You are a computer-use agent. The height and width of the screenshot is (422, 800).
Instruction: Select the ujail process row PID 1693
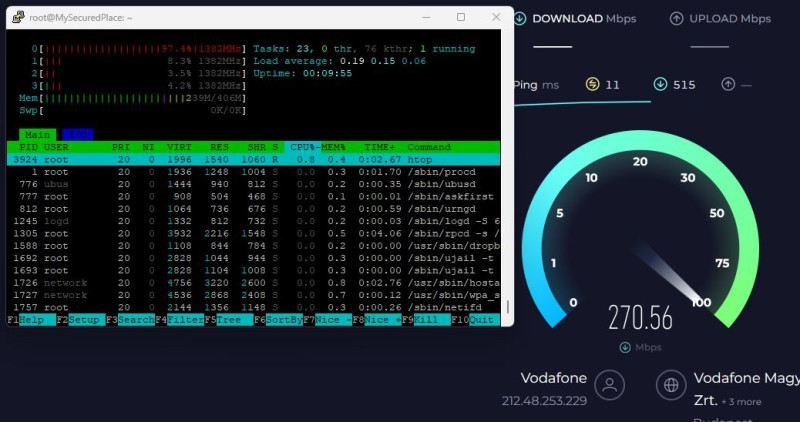pos(254,270)
